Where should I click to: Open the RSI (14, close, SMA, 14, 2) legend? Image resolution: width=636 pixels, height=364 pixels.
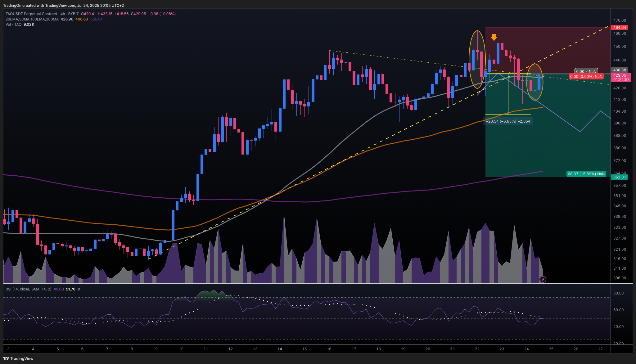tap(28, 289)
